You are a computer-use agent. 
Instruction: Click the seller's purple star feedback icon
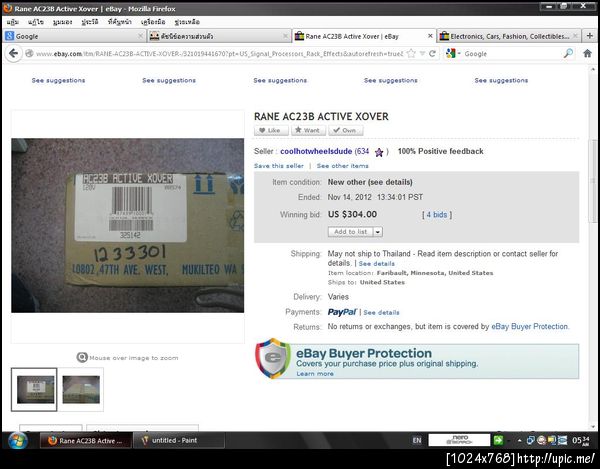(x=379, y=152)
